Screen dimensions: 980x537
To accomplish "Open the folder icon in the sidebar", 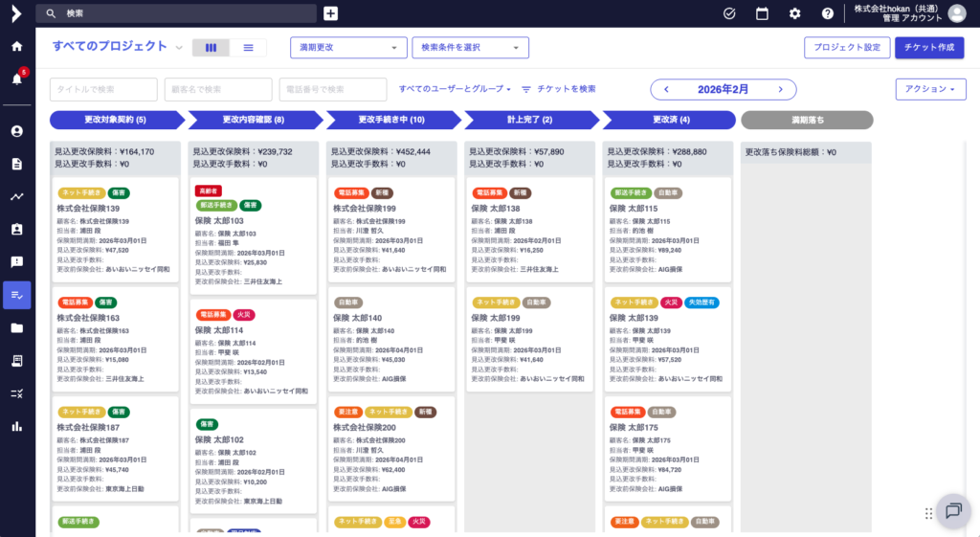I will (x=16, y=328).
